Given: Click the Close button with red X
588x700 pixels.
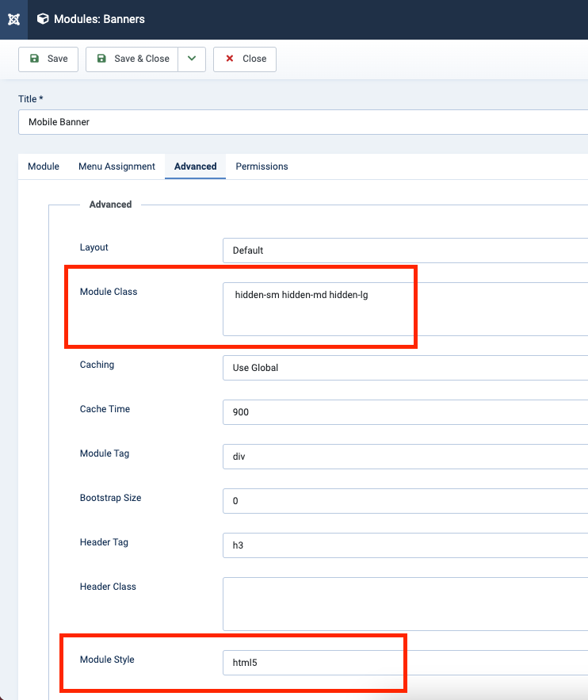Looking at the screenshot, I should click(245, 59).
